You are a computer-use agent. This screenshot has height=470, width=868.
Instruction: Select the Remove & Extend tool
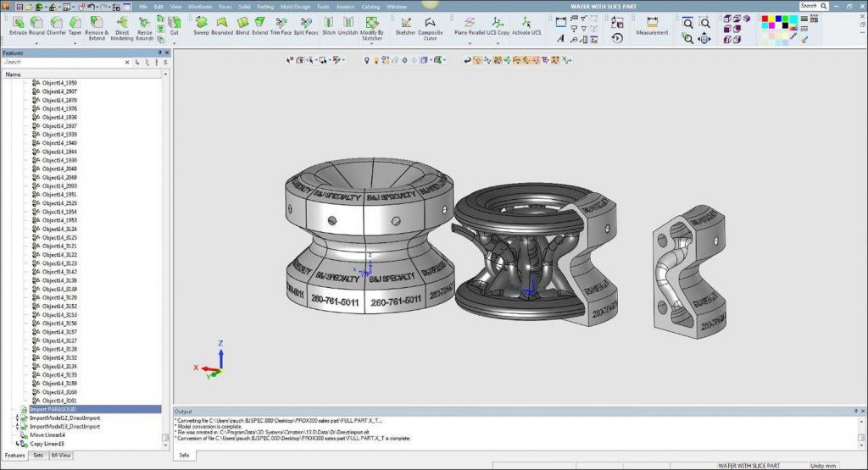97,28
